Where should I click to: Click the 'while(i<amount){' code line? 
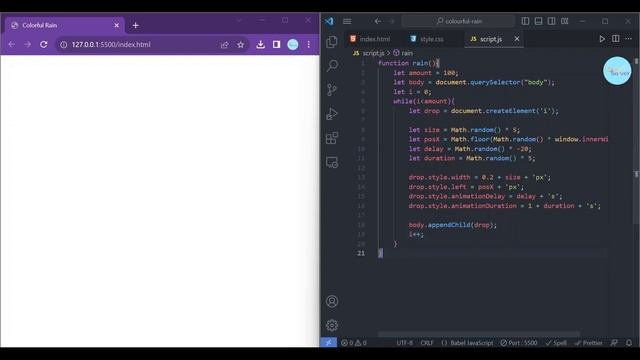pos(424,101)
